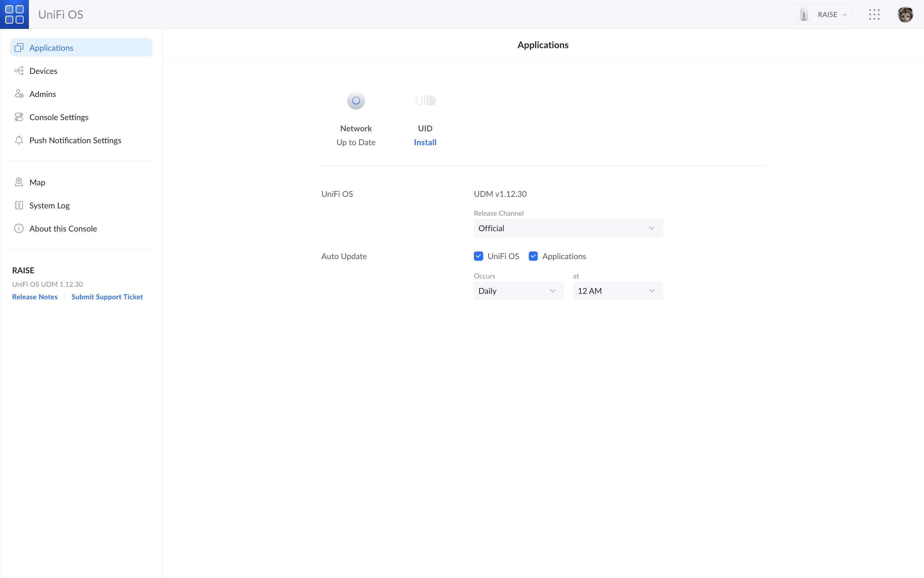The width and height of the screenshot is (924, 578).
Task: Click the Map pin icon
Action: 19,182
